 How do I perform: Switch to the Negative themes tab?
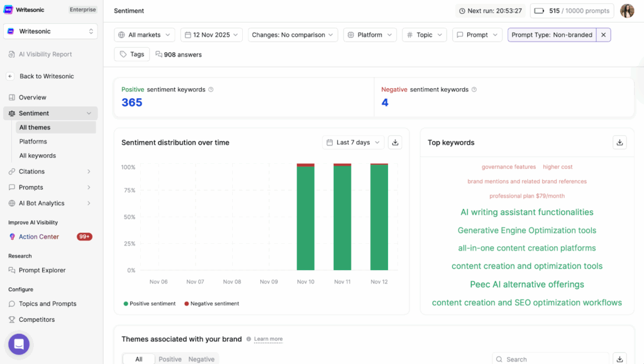coord(201,359)
